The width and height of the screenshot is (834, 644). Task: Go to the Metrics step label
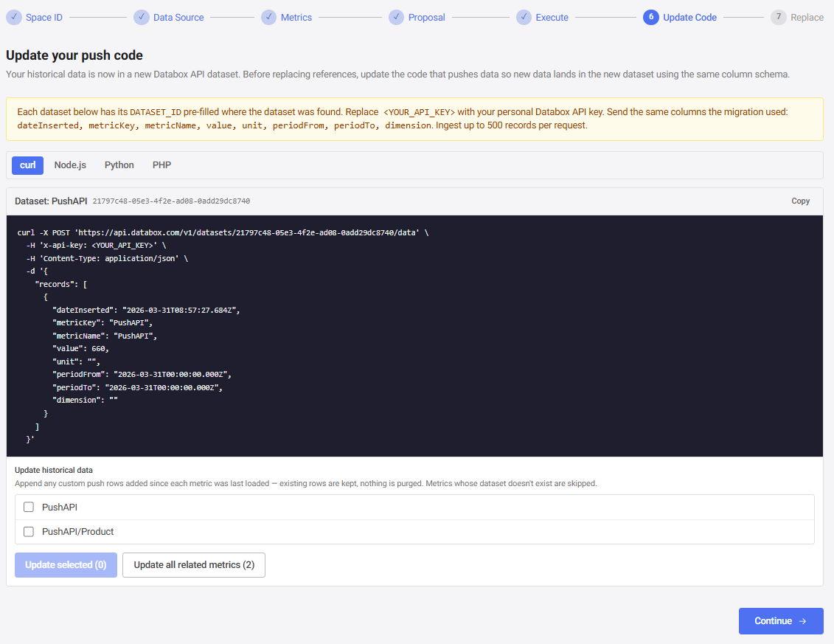click(x=296, y=18)
